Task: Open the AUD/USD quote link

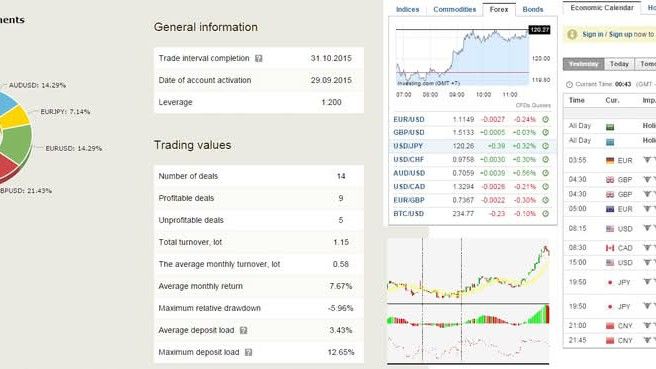Action: point(409,173)
